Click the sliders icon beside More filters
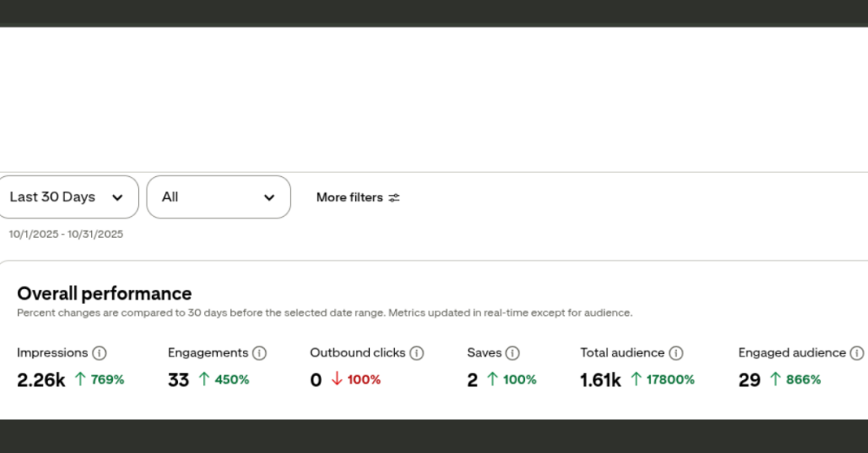Image resolution: width=868 pixels, height=453 pixels. pyautogui.click(x=394, y=198)
